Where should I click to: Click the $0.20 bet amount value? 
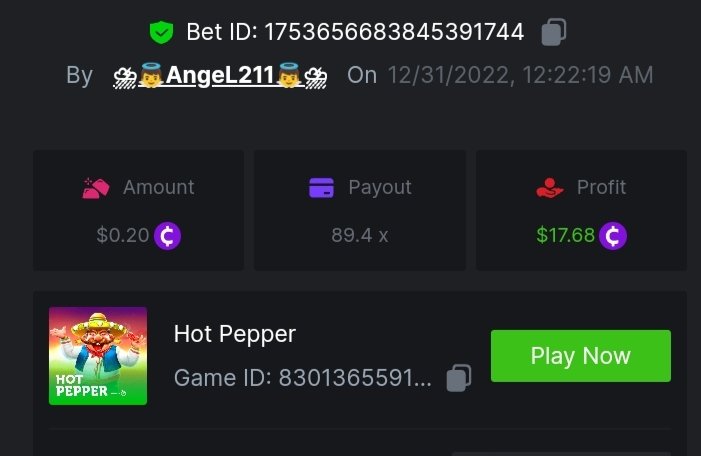coord(122,236)
